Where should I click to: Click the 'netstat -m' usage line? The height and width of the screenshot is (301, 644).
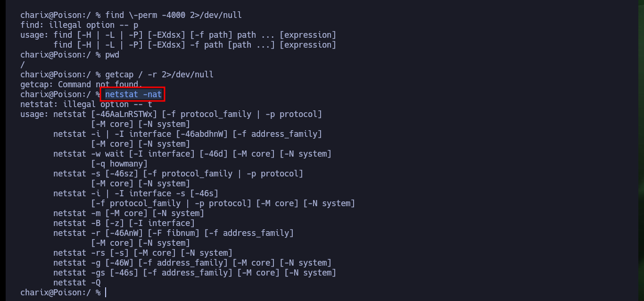[129, 213]
